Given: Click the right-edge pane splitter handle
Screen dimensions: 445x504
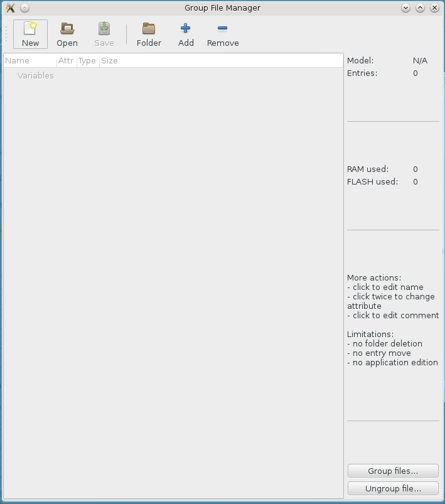Looking at the screenshot, I should [x=442, y=251].
